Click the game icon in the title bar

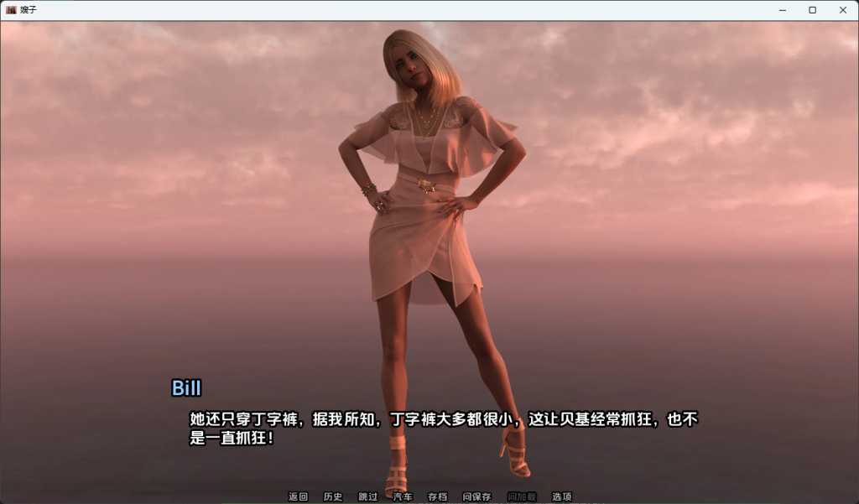click(x=11, y=10)
